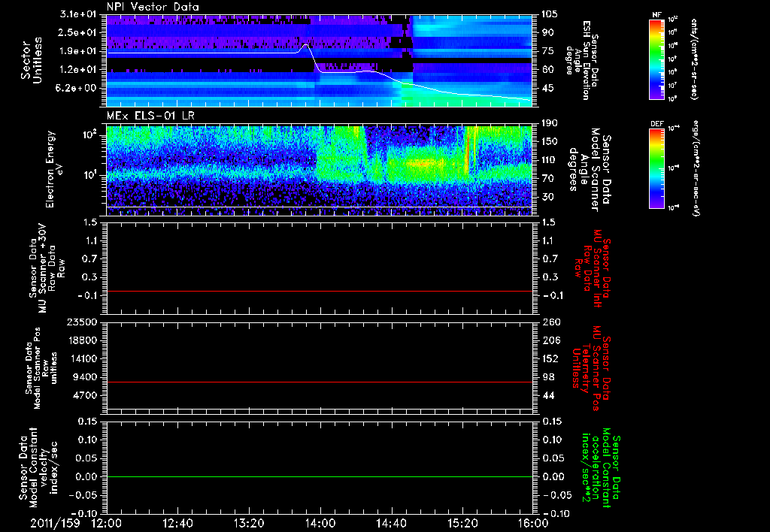The width and height of the screenshot is (770, 532).
Task: Click the "152" telemetry tick label
Action: pyautogui.click(x=550, y=358)
